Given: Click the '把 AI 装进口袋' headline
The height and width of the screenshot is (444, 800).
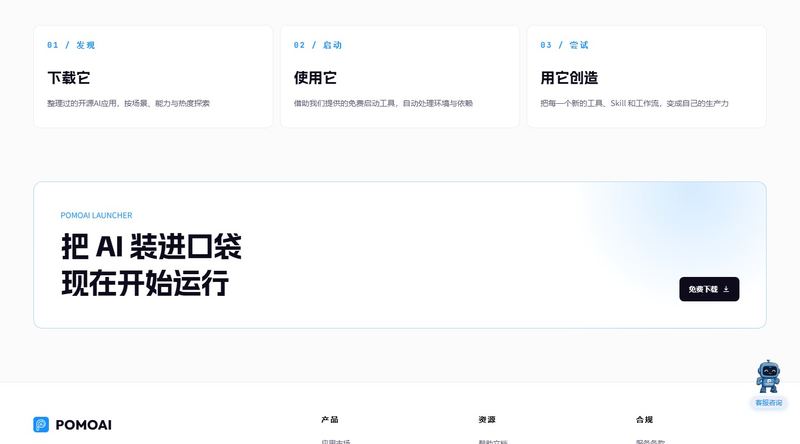Looking at the screenshot, I should 151,246.
